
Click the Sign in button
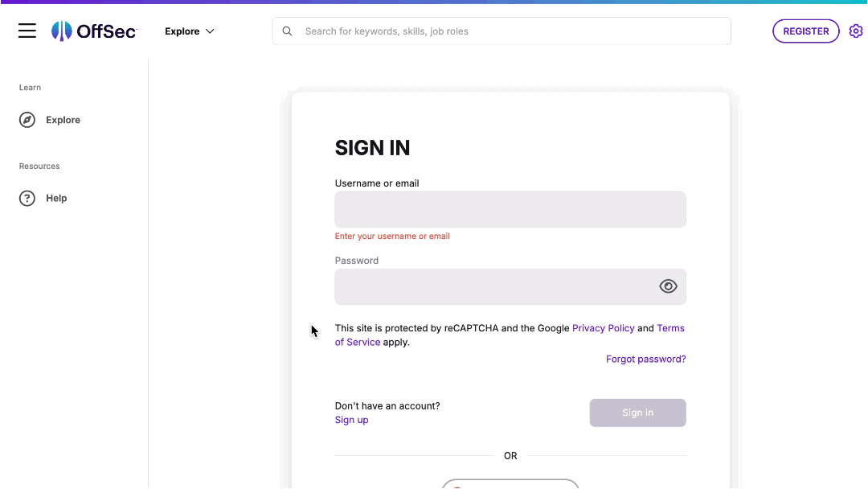[x=637, y=413]
